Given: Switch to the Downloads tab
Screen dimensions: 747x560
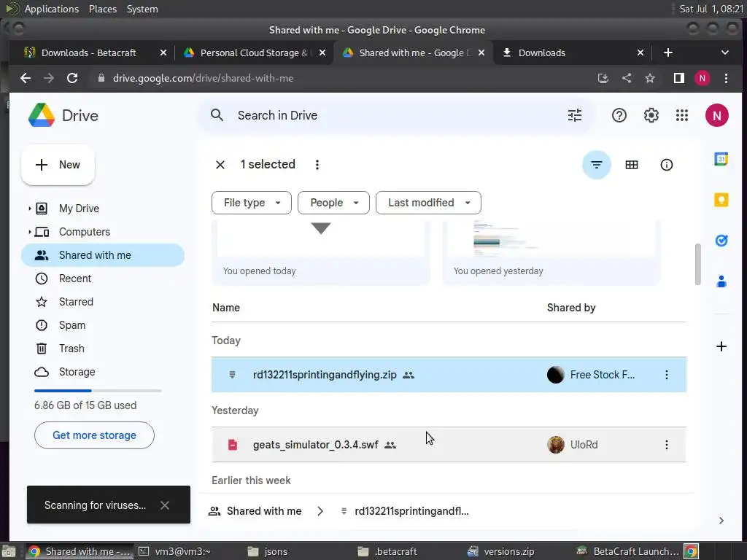Looking at the screenshot, I should click(567, 52).
